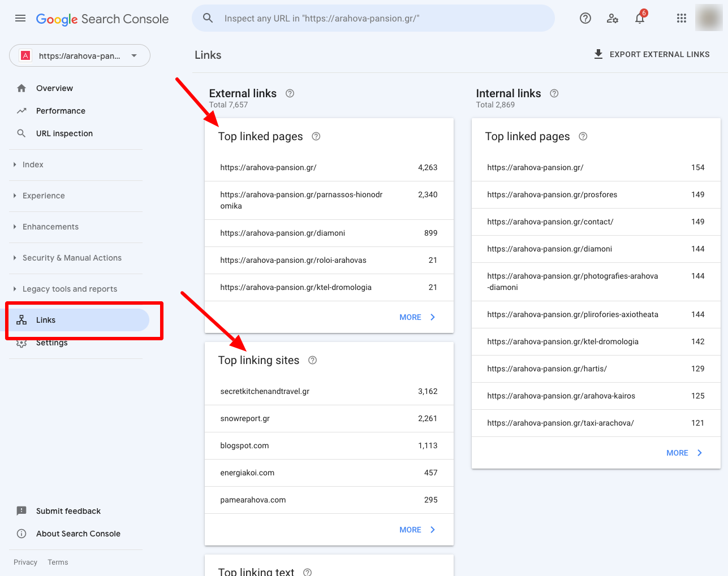Select internal ktel-dromologia row with 142
The height and width of the screenshot is (576, 728).
pyautogui.click(x=596, y=341)
